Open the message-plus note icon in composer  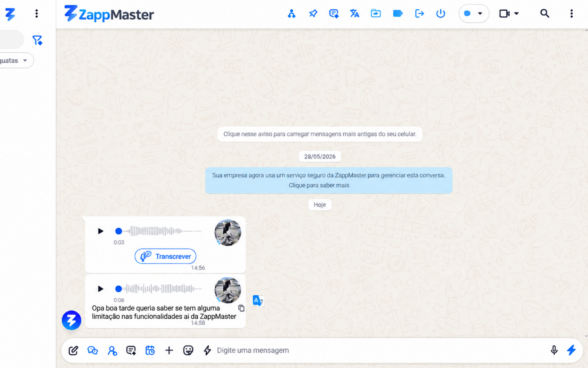pos(131,351)
